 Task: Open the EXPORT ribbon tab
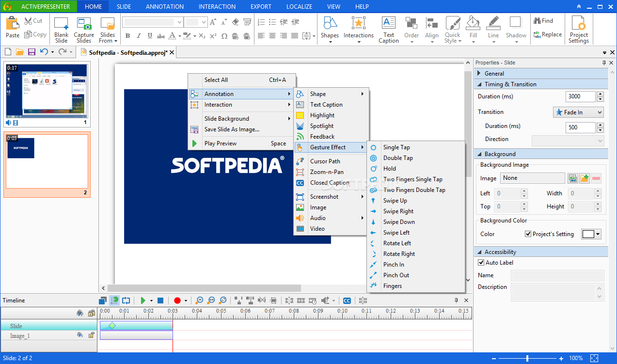point(261,7)
